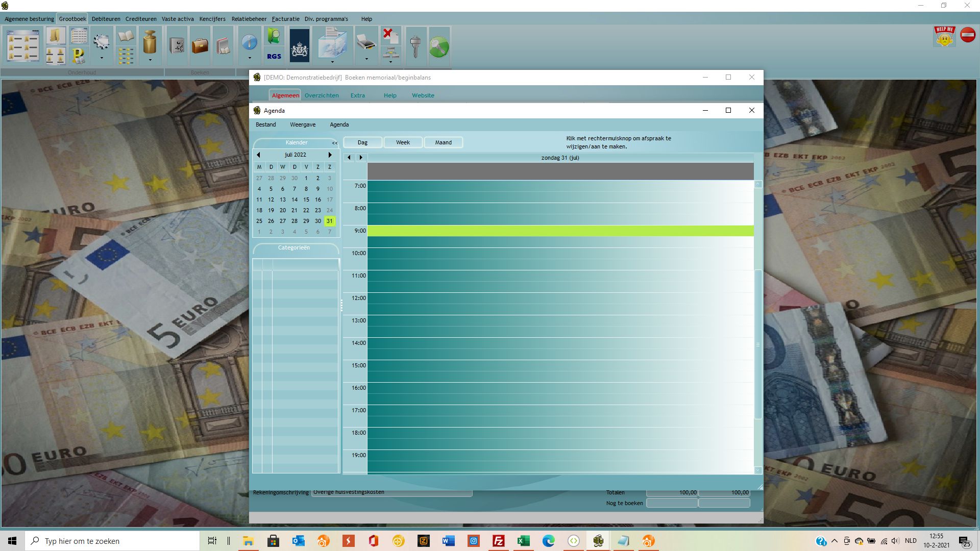Open dropdown arrow under gear icon
This screenshot has height=551, width=980.
click(101, 58)
